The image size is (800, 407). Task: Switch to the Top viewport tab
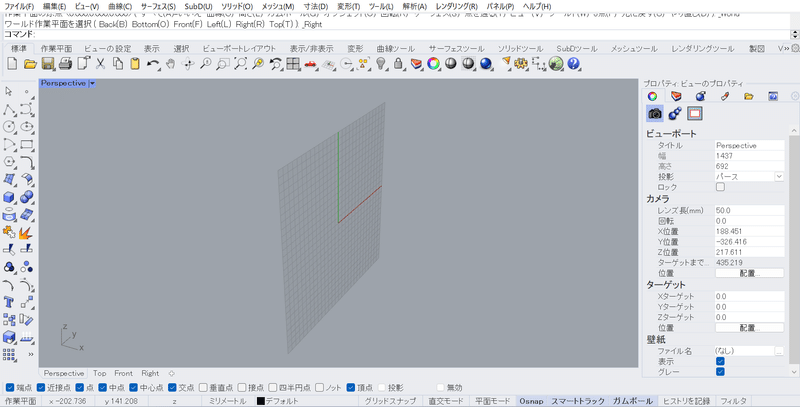pos(99,373)
